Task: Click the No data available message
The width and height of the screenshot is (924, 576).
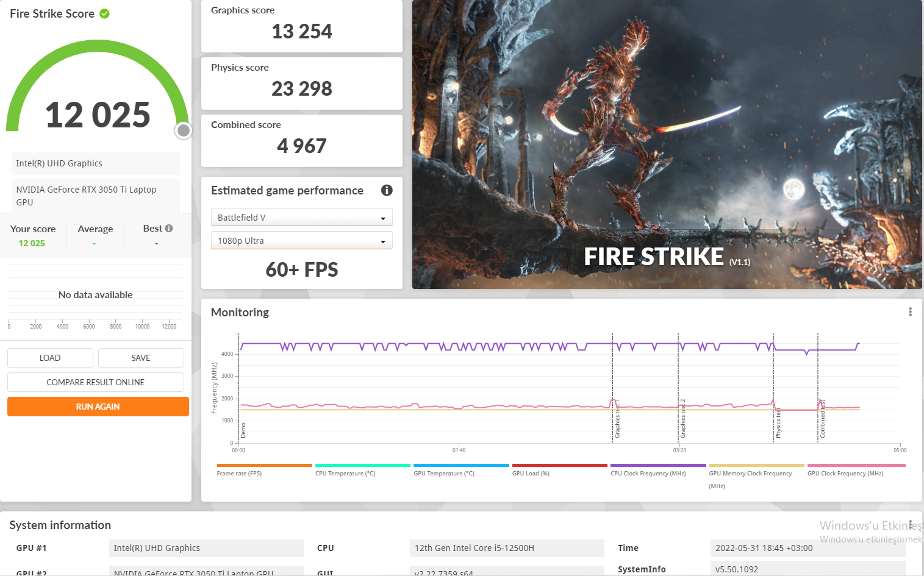Action: [x=95, y=295]
